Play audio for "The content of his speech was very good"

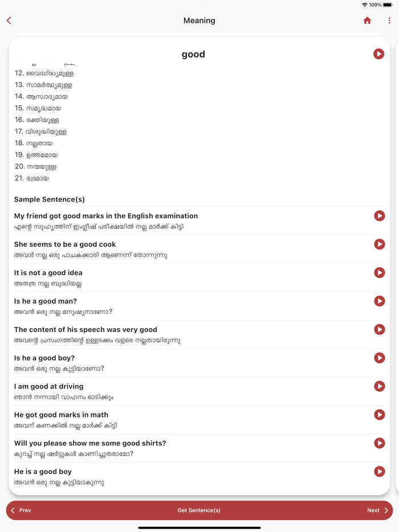tap(379, 329)
